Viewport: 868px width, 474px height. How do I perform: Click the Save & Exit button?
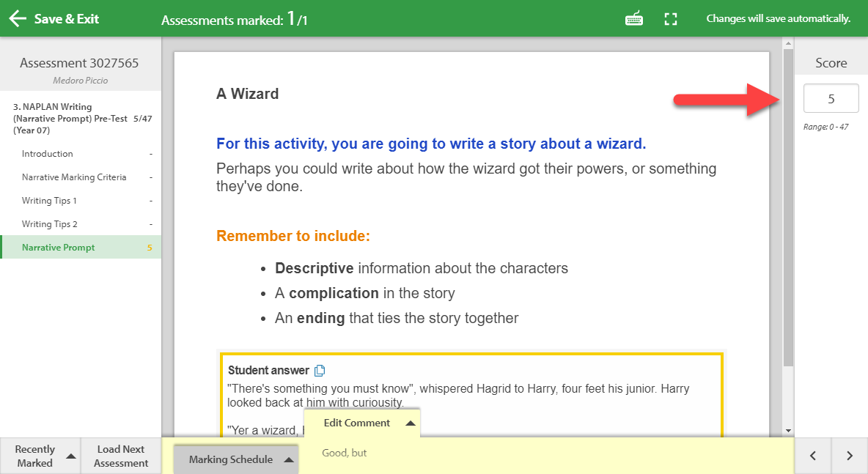54,19
